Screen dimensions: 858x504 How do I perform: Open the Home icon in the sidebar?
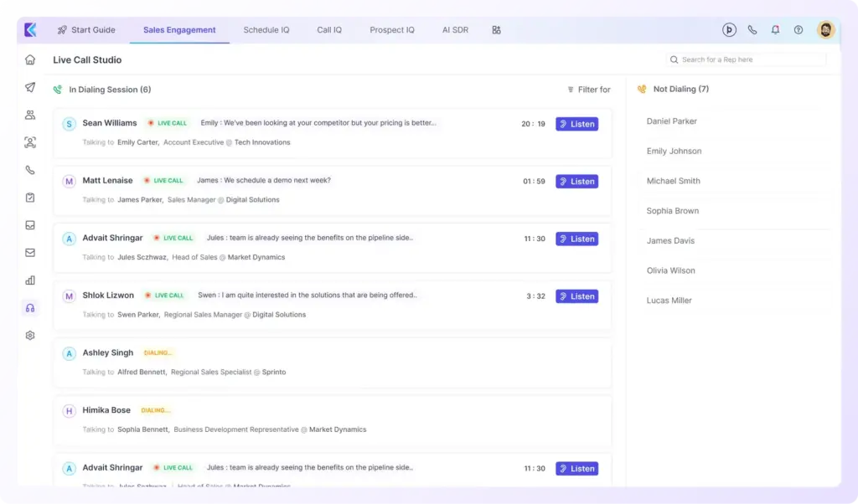tap(30, 59)
